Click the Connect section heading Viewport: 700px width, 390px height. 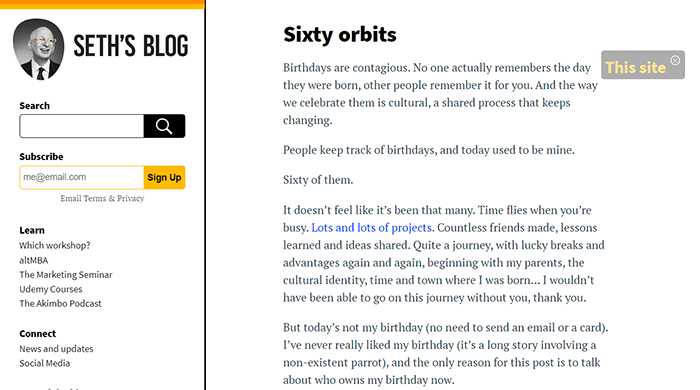[x=38, y=334]
